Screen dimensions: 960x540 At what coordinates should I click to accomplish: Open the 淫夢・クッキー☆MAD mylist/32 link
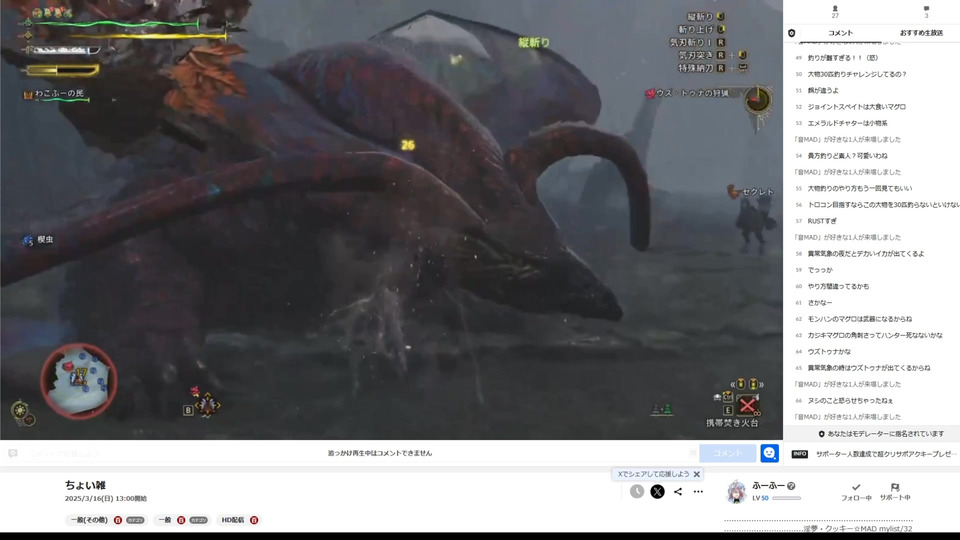tap(857, 528)
